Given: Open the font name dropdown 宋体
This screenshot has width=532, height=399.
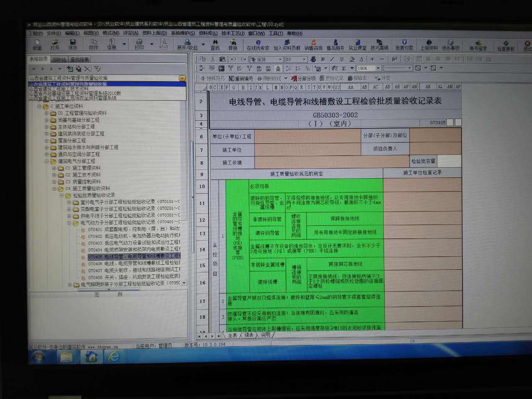Looking at the screenshot, I should tap(281, 59).
